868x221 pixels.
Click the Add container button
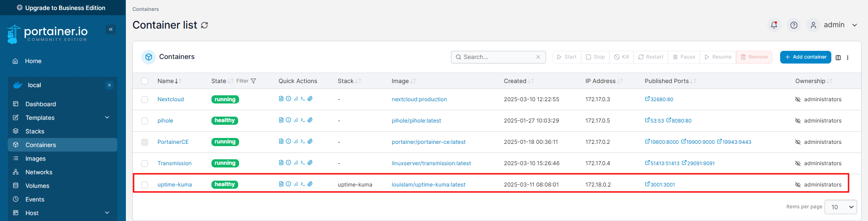[x=805, y=57]
